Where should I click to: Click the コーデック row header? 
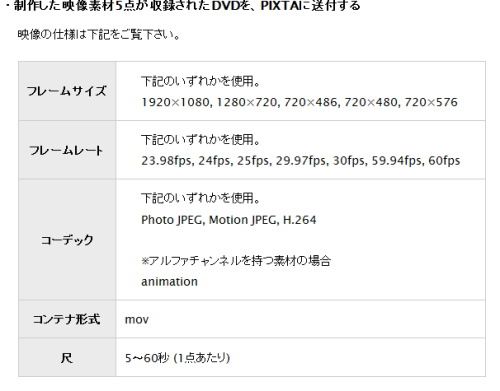67,240
